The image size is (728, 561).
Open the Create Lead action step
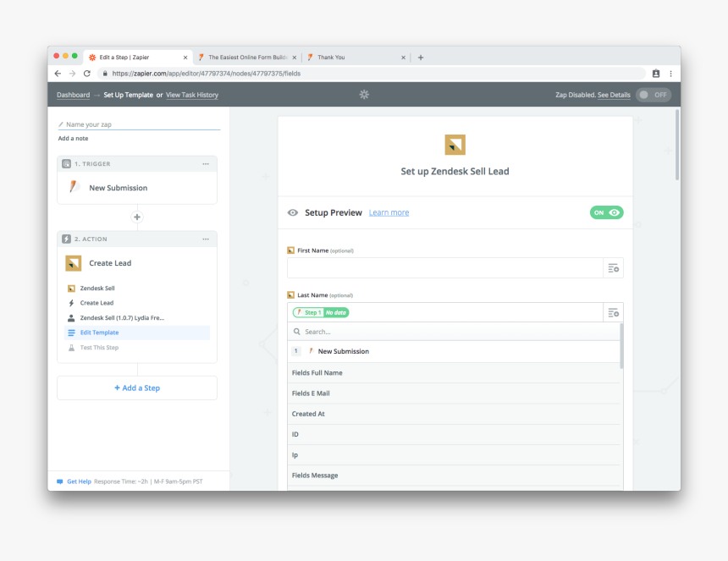(137, 263)
